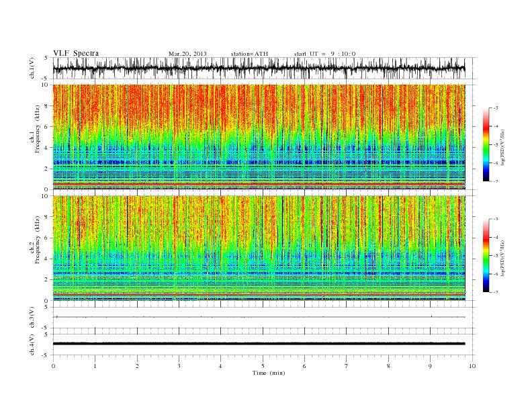Viewport: 532px width, 411px height.
Task: Click the ch.2 PSD color scale bar
Action: [486, 256]
